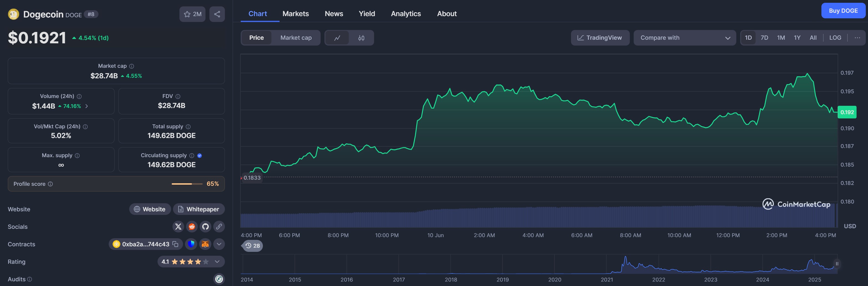Open Markets tab

[x=296, y=14]
